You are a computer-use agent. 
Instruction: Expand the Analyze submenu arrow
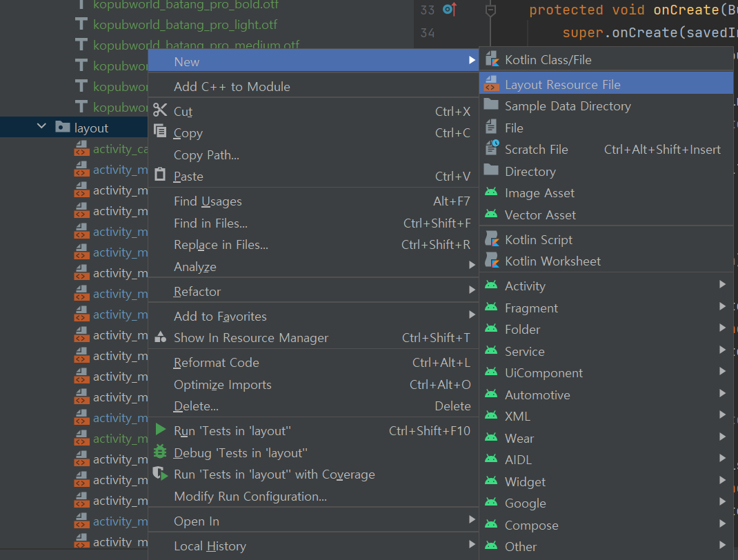(x=472, y=265)
